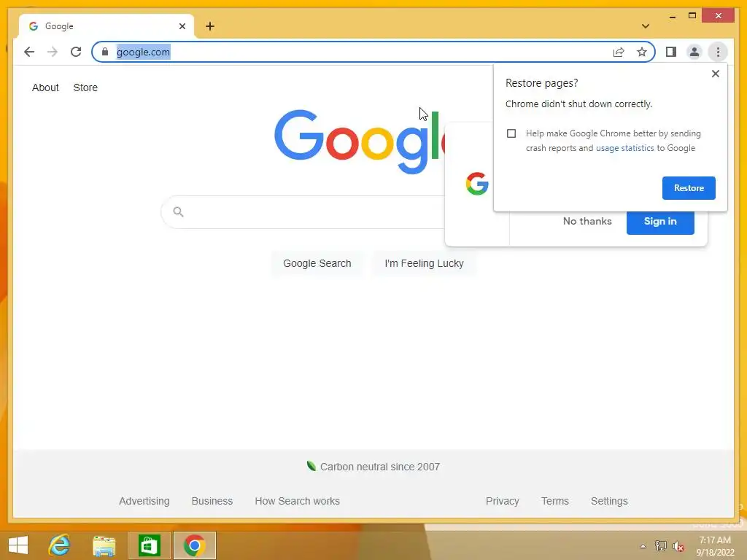View site information via the lock icon

(105, 52)
